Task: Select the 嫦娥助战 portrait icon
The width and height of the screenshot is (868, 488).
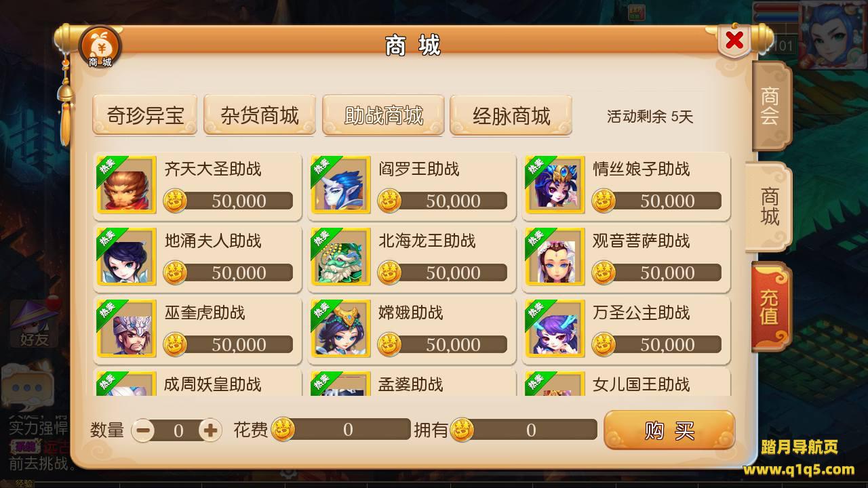Action: [x=340, y=329]
